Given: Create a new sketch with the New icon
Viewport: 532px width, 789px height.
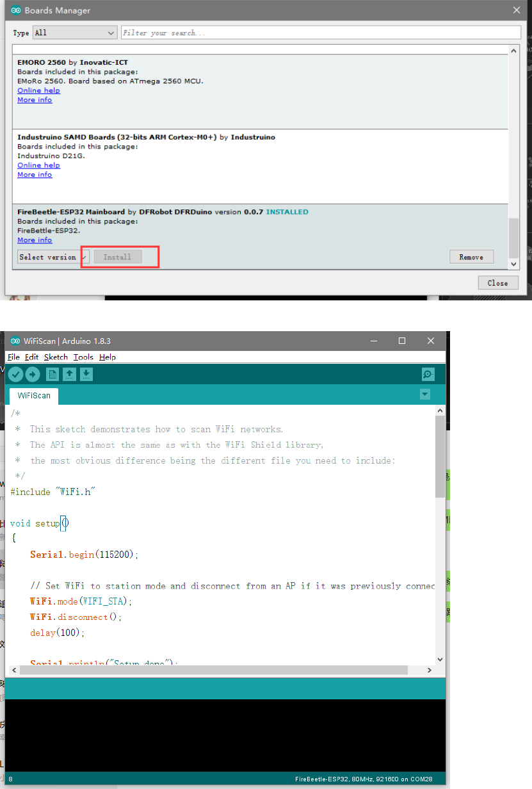Looking at the screenshot, I should tap(53, 375).
